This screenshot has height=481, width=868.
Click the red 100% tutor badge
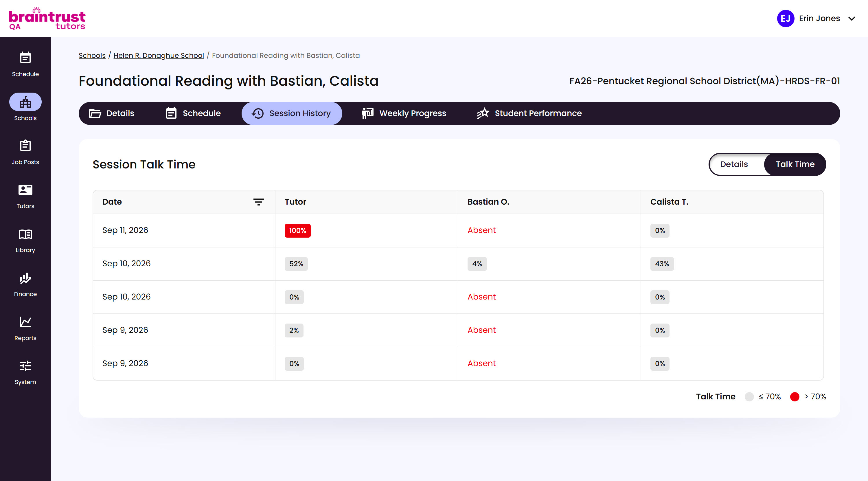(297, 230)
